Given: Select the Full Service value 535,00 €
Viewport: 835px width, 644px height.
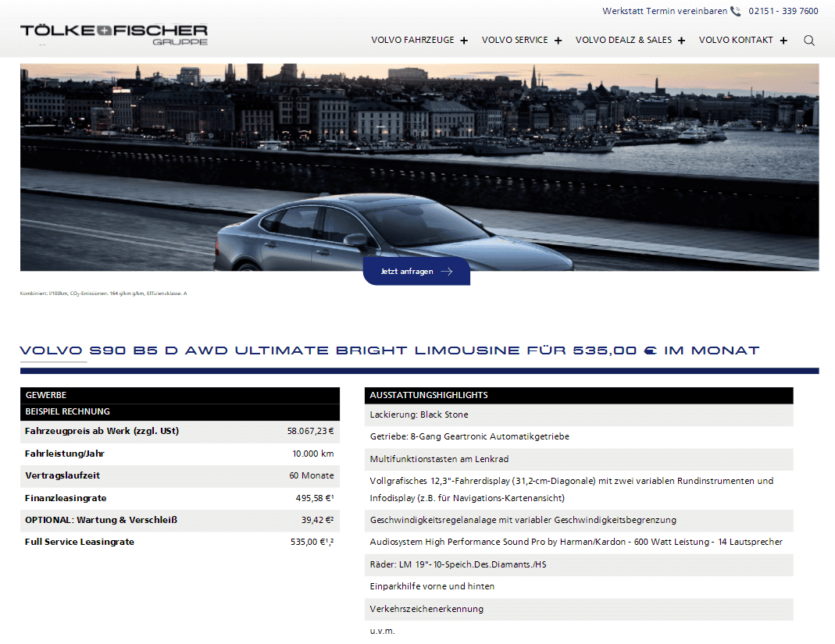Looking at the screenshot, I should point(312,542).
